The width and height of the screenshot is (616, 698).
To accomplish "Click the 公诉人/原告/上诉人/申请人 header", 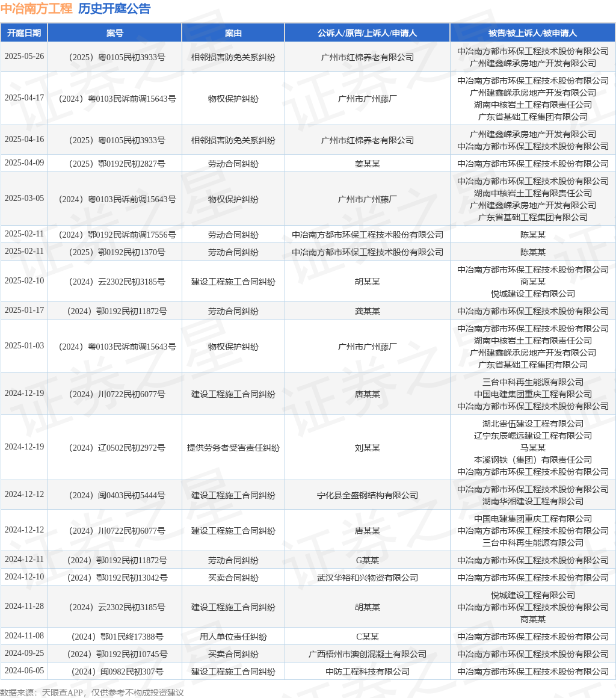I will point(367,33).
